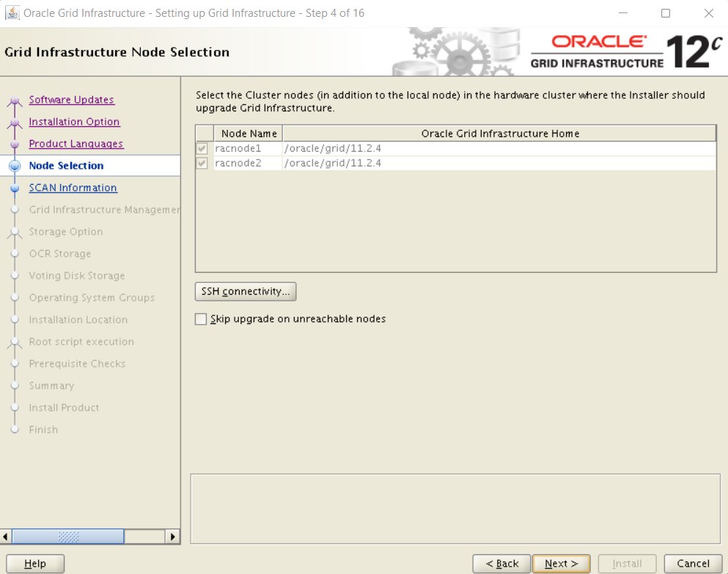Click the Node Name column header
728x574 pixels.
[249, 133]
